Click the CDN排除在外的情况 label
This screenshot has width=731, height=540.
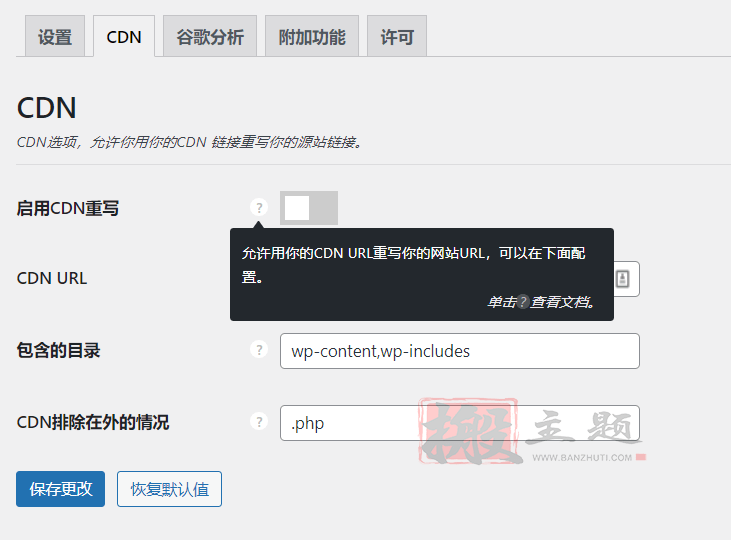click(93, 422)
